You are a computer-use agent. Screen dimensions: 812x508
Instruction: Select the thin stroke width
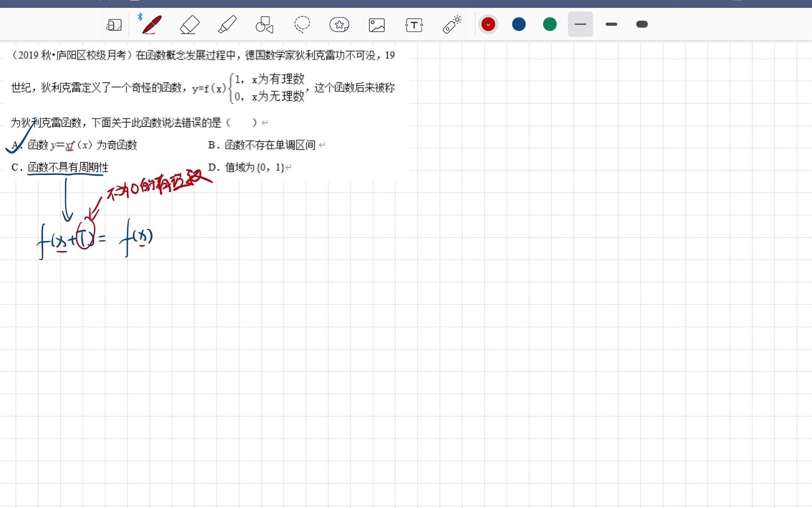tap(580, 24)
